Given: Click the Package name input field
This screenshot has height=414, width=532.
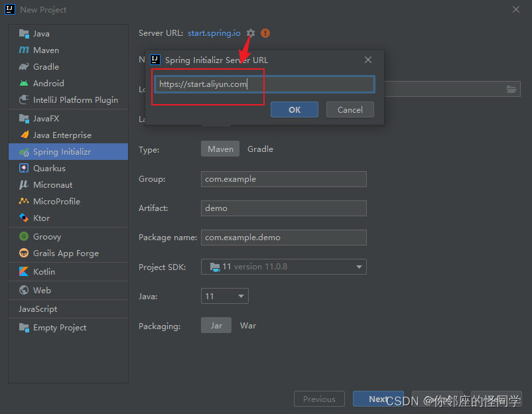Looking at the screenshot, I should [284, 238].
